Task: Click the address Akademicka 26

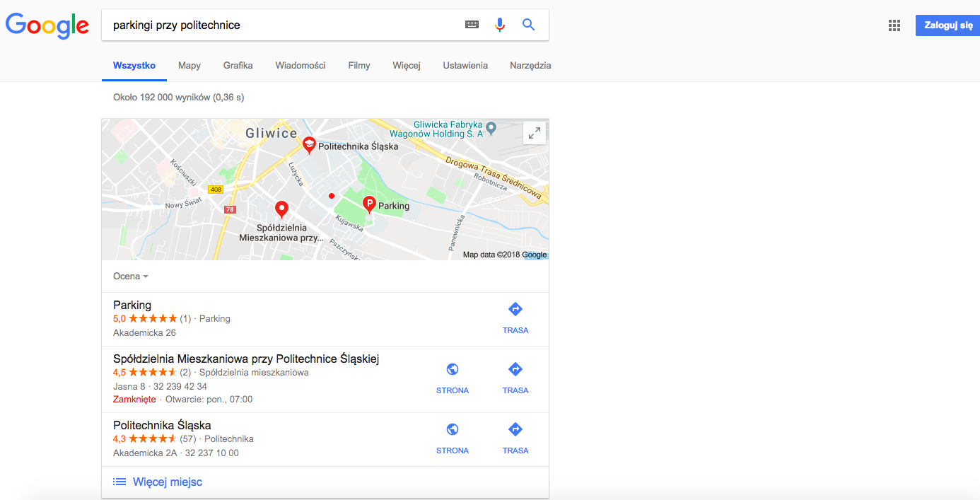Action: pyautogui.click(x=144, y=332)
